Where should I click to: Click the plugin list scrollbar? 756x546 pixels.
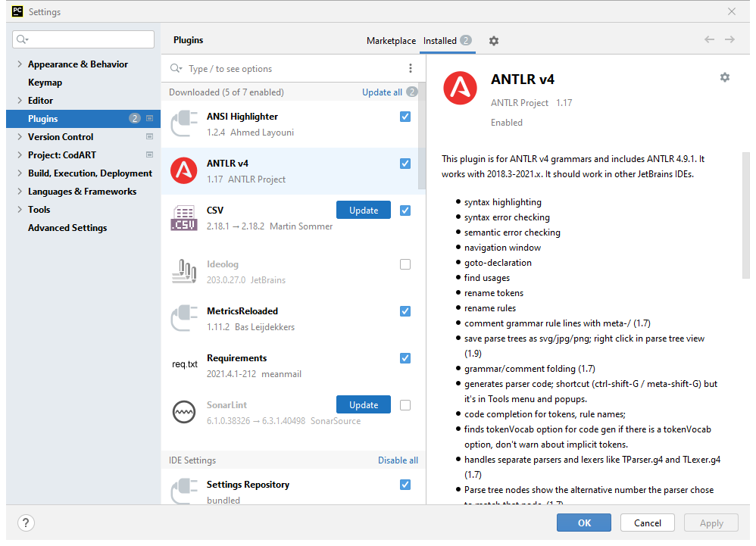(422, 136)
